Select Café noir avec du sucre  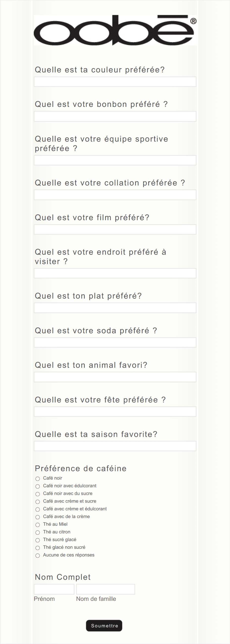click(x=38, y=494)
